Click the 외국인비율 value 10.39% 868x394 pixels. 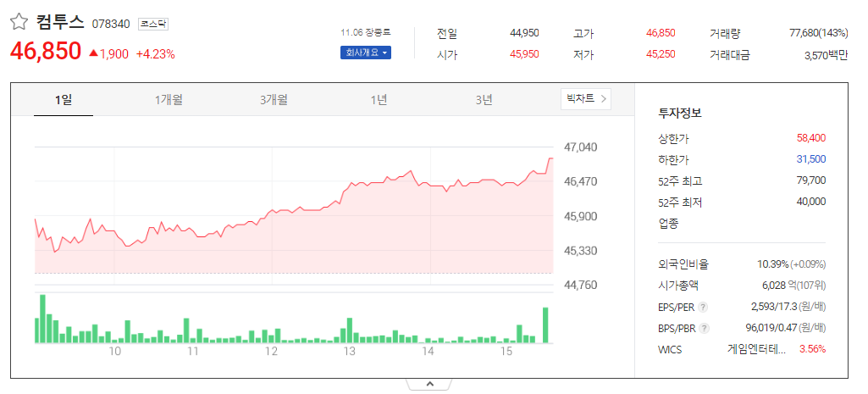pyautogui.click(x=773, y=264)
